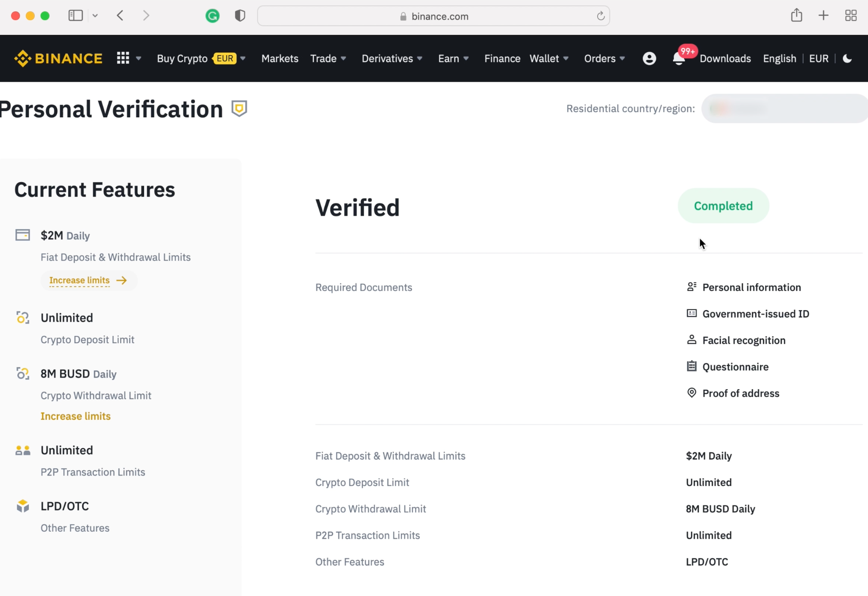Click Increase limits under Crypto Withdrawal

click(75, 416)
